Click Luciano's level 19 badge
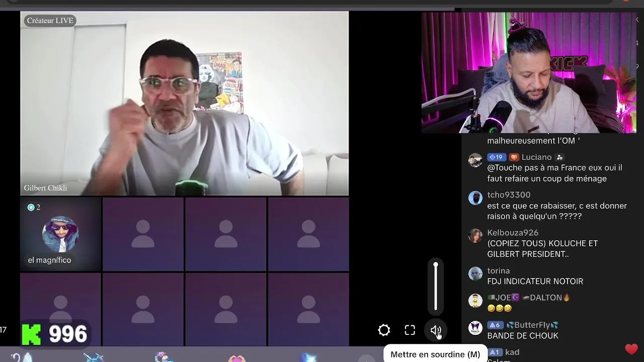 (x=496, y=157)
